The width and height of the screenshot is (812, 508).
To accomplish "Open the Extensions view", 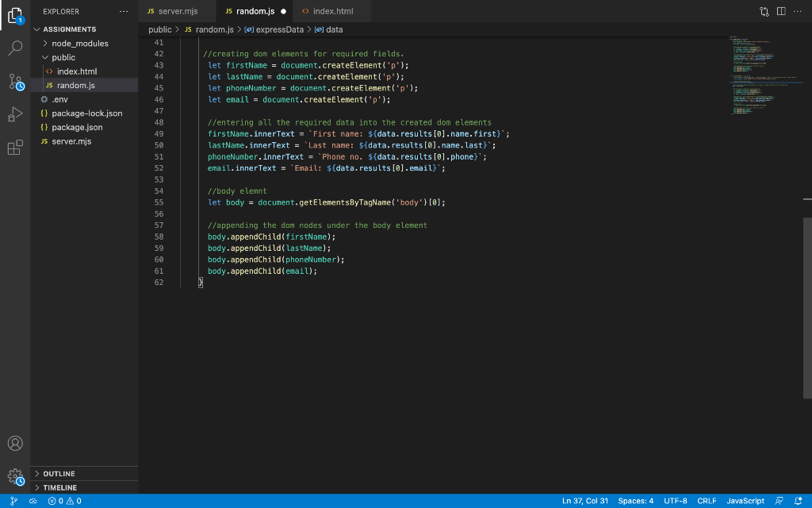I will (15, 148).
